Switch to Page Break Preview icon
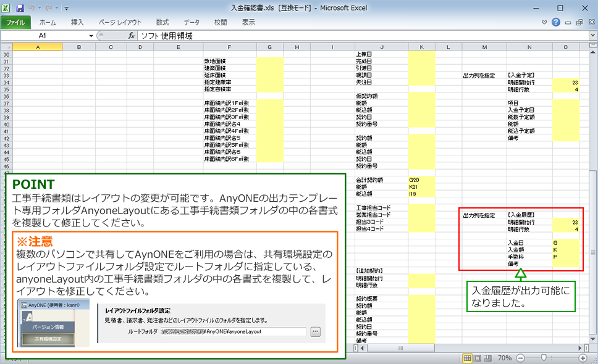Image resolution: width=598 pixels, height=364 pixels. [x=487, y=358]
